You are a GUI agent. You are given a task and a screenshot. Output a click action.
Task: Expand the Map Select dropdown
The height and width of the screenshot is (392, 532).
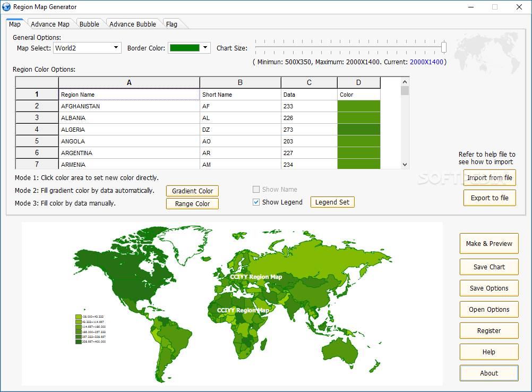[116, 47]
